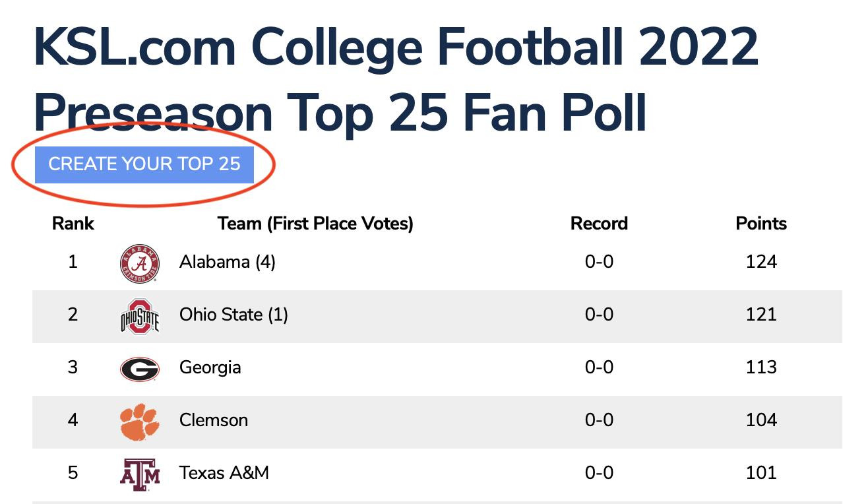
Task: Click Alabama's 124 points value
Action: point(761,262)
